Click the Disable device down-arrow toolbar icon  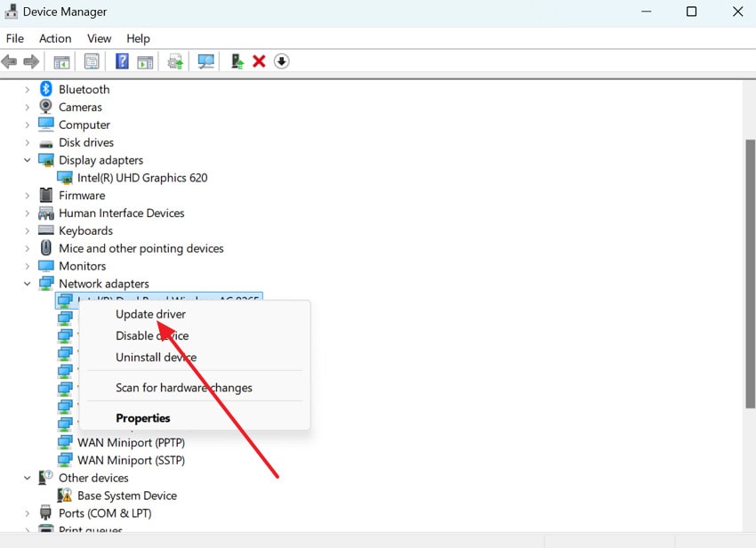[x=282, y=60]
